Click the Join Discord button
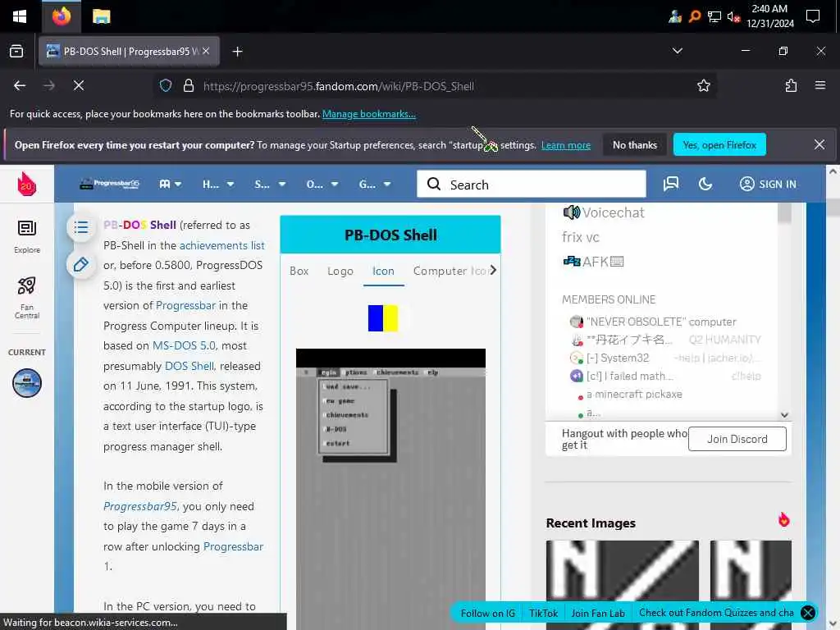The height and width of the screenshot is (630, 840). click(x=737, y=439)
